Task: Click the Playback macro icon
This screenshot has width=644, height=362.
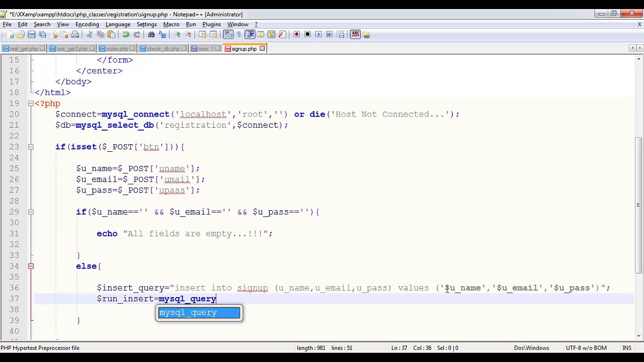Action: [318, 35]
